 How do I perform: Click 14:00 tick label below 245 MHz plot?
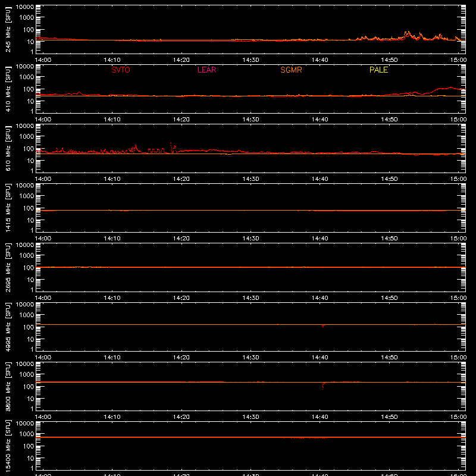coord(43,60)
